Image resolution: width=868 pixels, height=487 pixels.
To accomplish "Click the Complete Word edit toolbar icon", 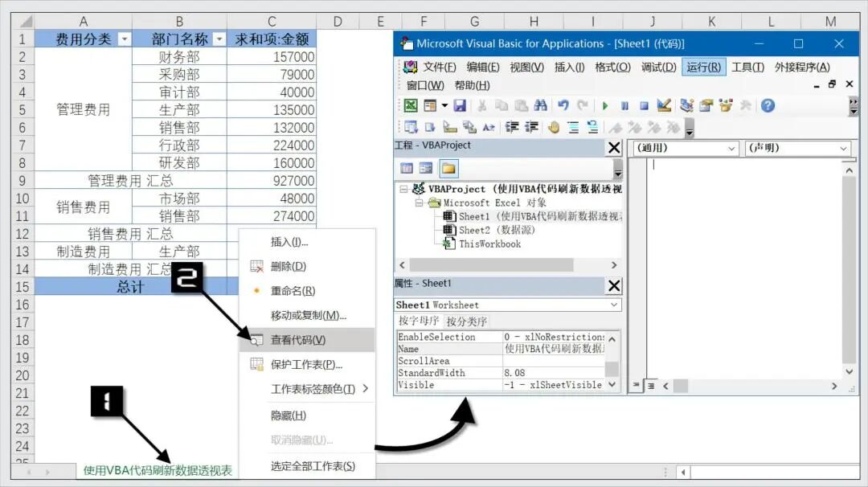I will pos(489,127).
